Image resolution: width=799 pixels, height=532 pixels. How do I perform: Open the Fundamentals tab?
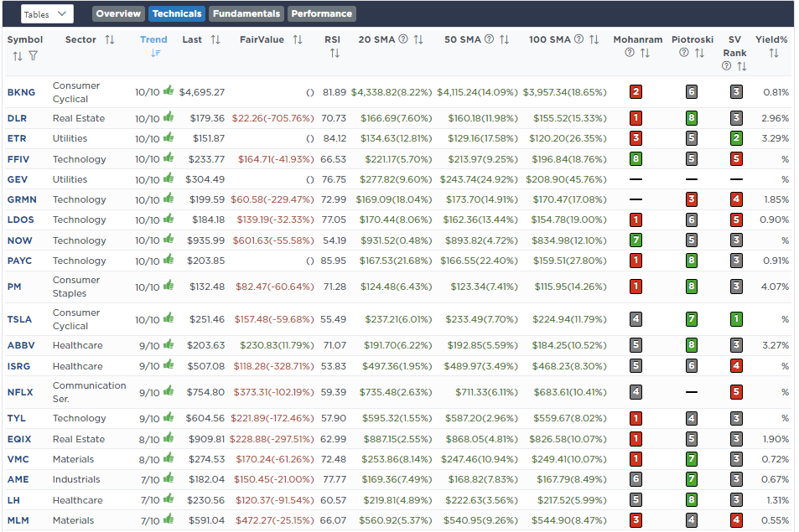tap(246, 13)
